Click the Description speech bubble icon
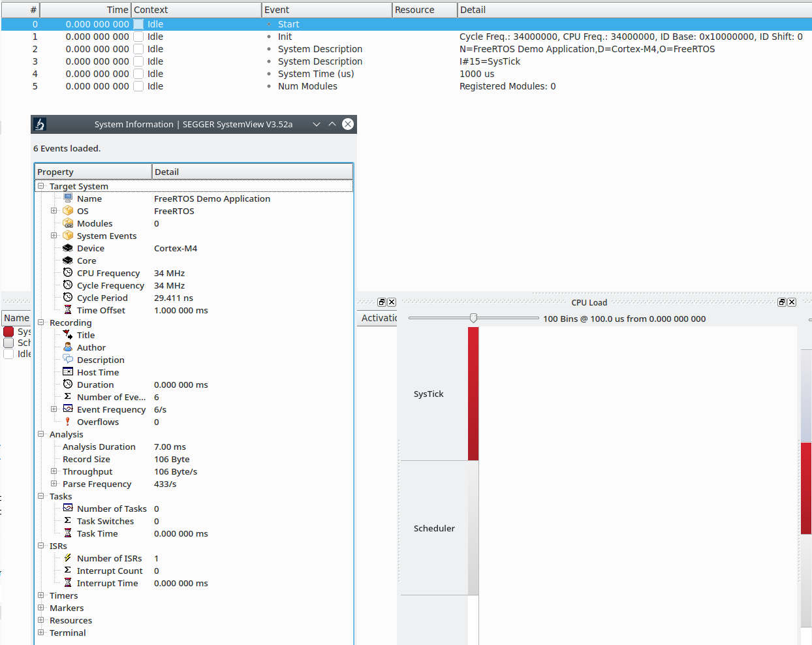This screenshot has height=645, width=812. point(68,360)
